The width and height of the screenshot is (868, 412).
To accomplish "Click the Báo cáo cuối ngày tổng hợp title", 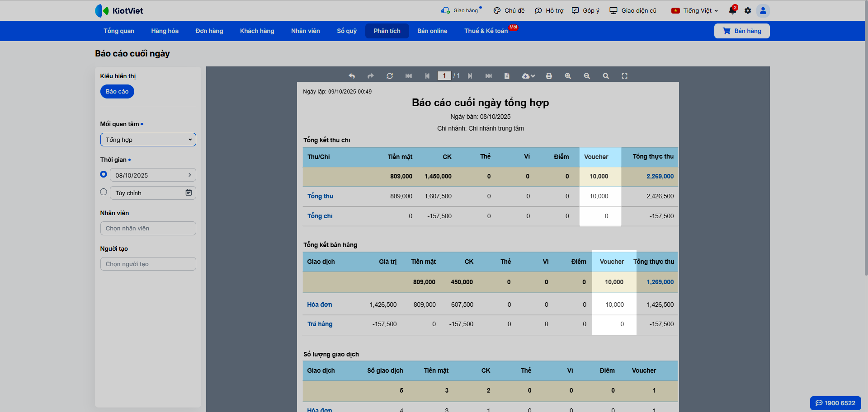I will point(481,103).
